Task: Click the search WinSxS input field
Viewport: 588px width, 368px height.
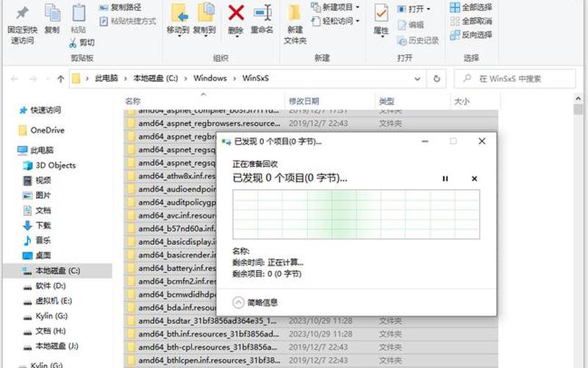Action: coord(514,79)
